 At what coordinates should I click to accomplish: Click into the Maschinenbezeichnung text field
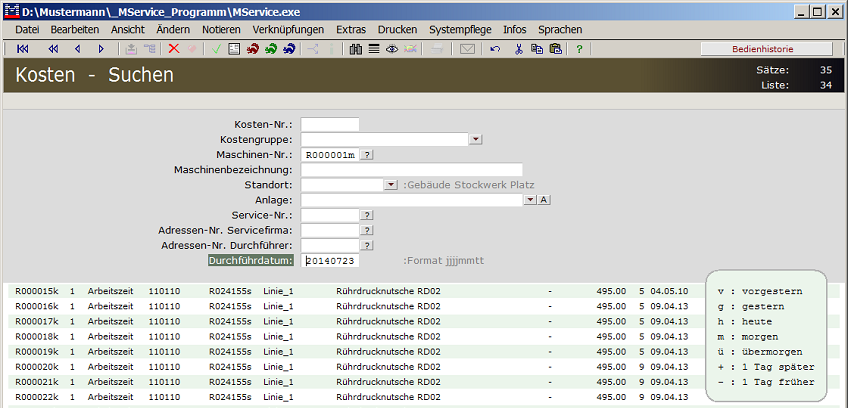tap(411, 170)
